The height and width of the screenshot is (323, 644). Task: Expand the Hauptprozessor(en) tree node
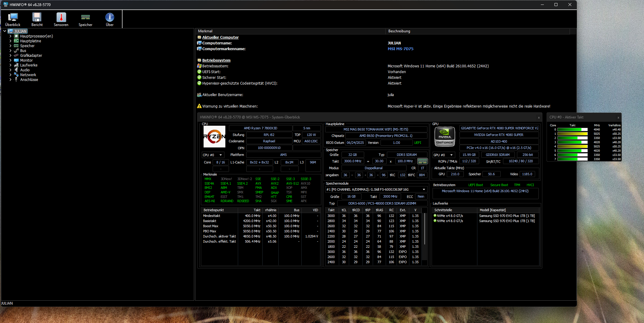coord(10,36)
